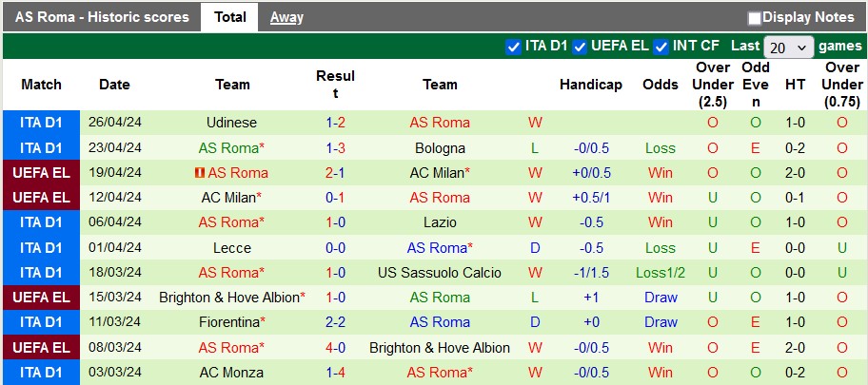Switch to the Away tab
This screenshot has height=385, width=868.
click(286, 17)
